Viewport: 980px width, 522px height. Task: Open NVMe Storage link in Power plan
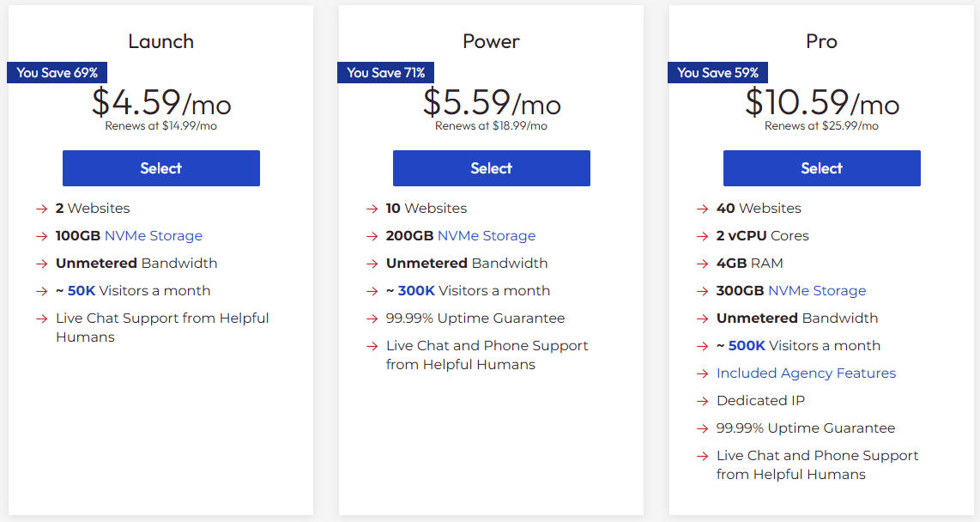pyautogui.click(x=487, y=236)
